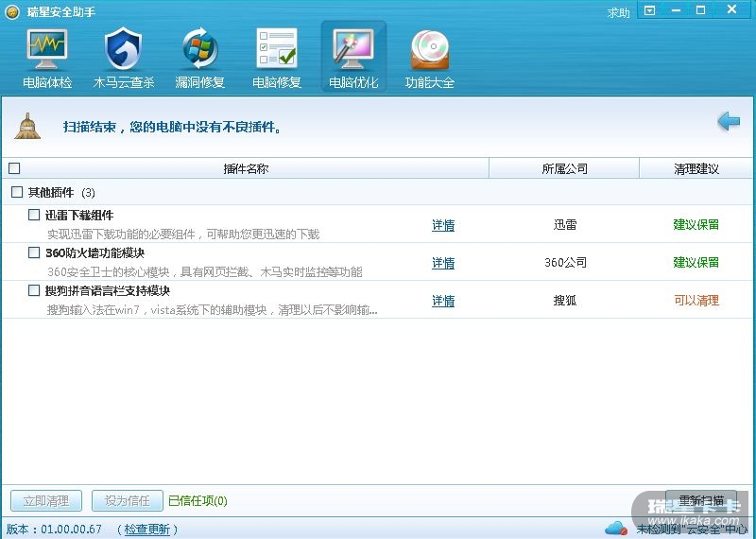
Task: Open 详情 link for 迅雷下载组件
Action: [x=443, y=225]
